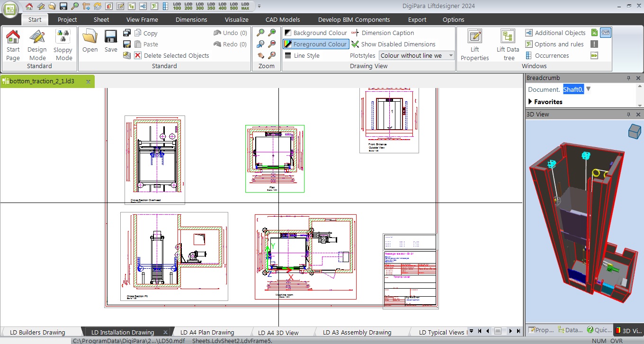This screenshot has height=344, width=644.
Task: Switch to the Sheet ribbon tab
Action: tap(101, 19)
